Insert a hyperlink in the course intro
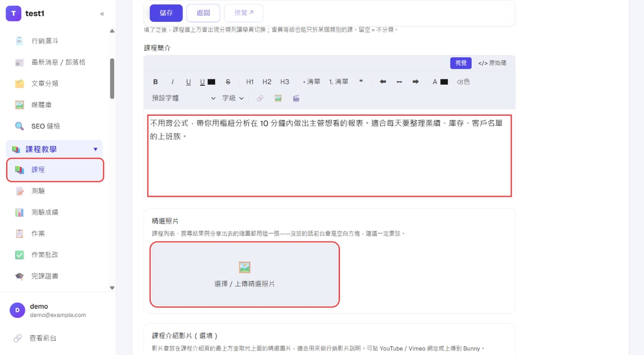Image resolution: width=644 pixels, height=355 pixels. coord(260,98)
